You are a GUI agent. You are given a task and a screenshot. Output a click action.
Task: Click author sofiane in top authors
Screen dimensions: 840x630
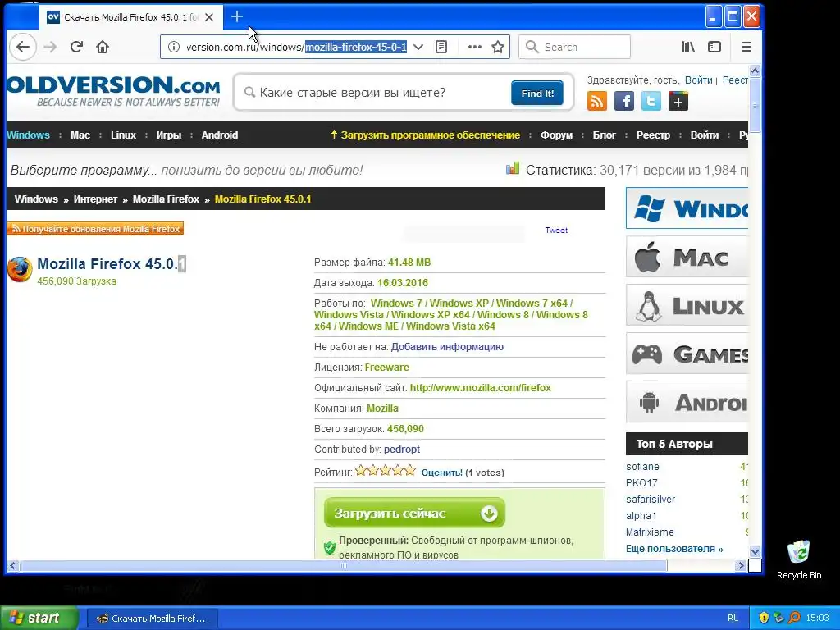tap(642, 467)
